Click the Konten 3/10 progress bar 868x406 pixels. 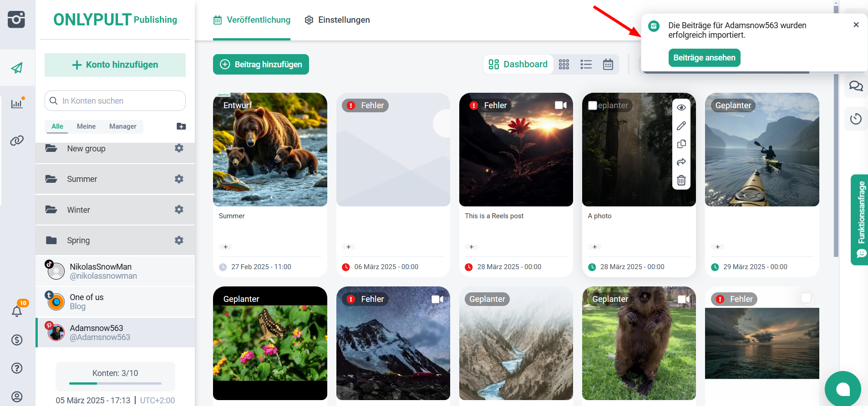[x=115, y=383]
